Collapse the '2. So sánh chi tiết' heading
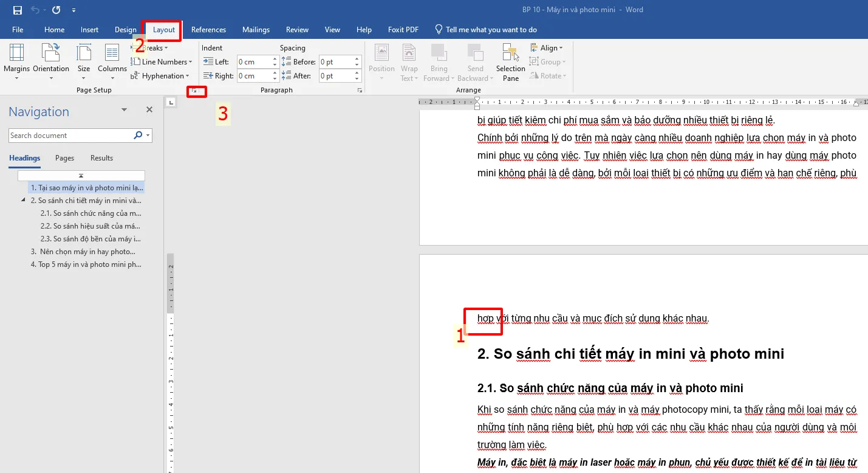The height and width of the screenshot is (473, 868). point(24,200)
